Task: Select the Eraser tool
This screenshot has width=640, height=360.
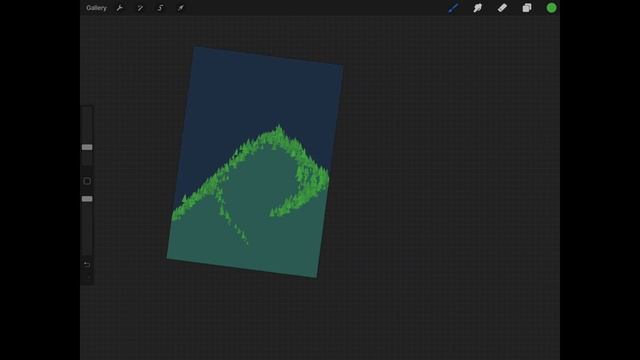Action: 502,8
